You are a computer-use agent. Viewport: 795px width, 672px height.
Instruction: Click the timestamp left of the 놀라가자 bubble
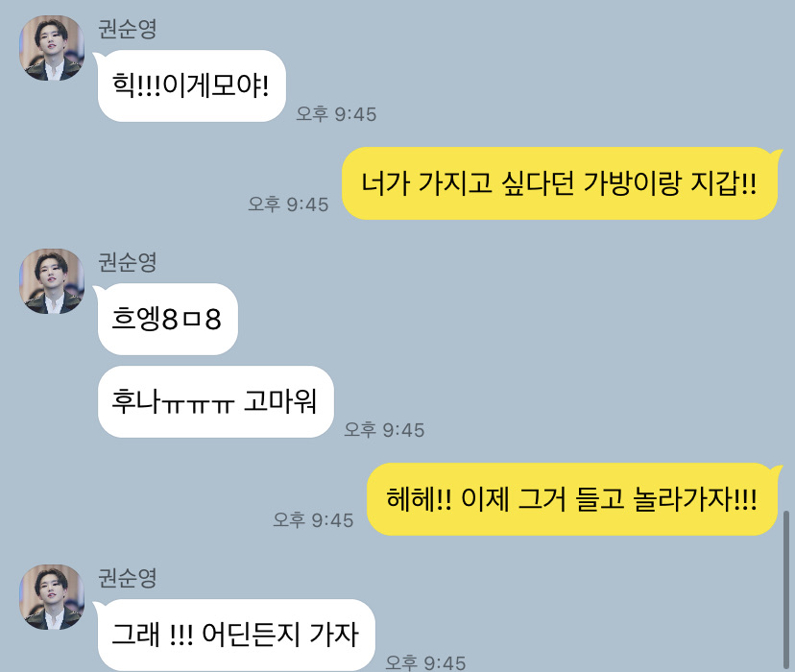pyautogui.click(x=313, y=520)
